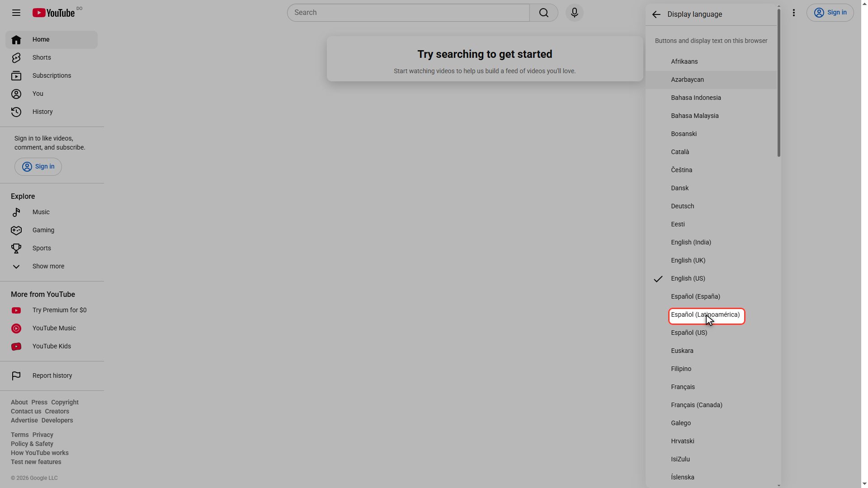Choose Español (Latinoamérica) language

pos(711,315)
